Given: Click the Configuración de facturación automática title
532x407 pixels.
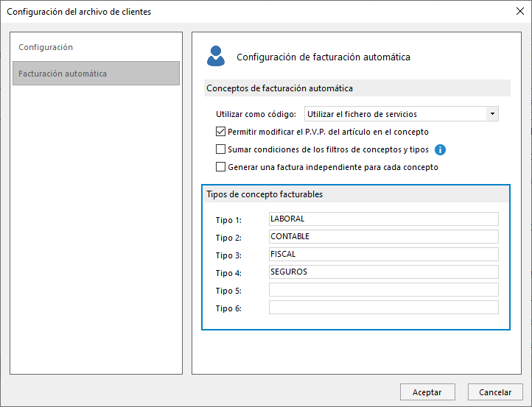Looking at the screenshot, I should coord(323,57).
